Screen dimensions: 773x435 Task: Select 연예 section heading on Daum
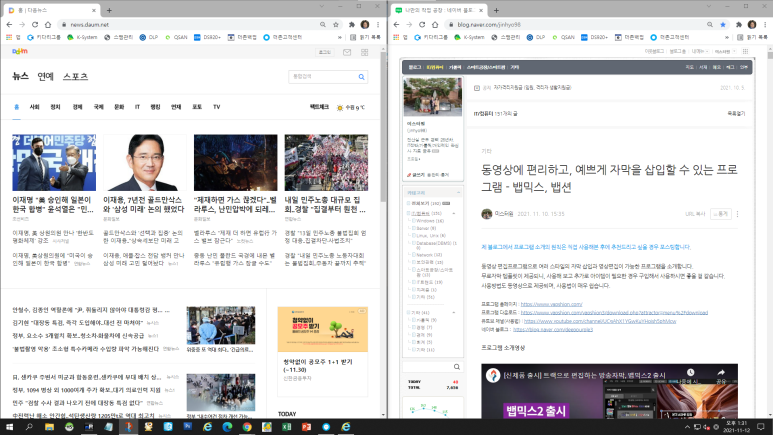coord(45,76)
